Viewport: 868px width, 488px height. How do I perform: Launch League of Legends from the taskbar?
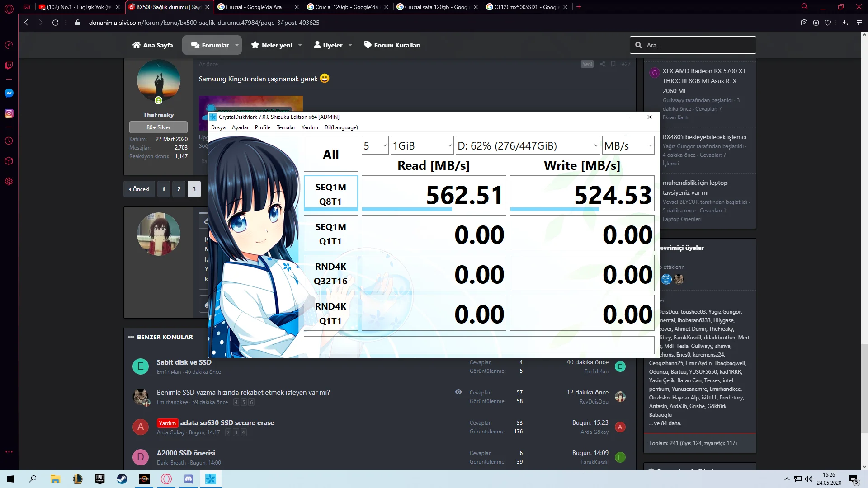[x=77, y=479]
